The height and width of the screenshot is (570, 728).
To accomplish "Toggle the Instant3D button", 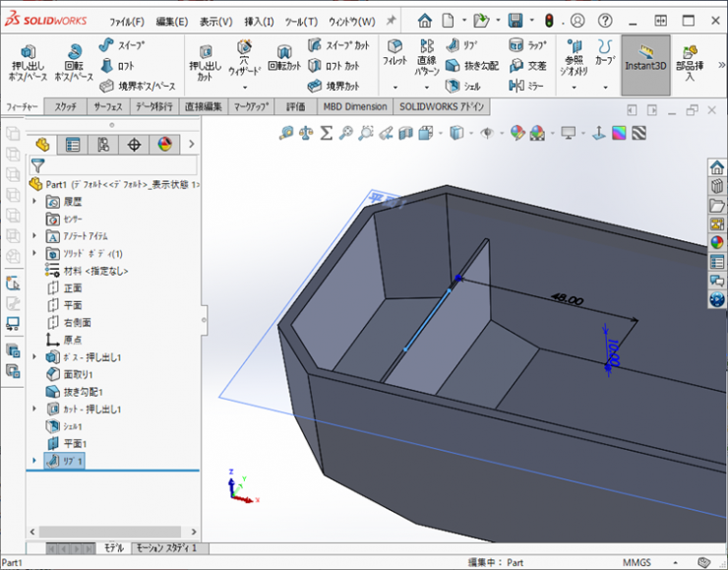I will (x=645, y=61).
